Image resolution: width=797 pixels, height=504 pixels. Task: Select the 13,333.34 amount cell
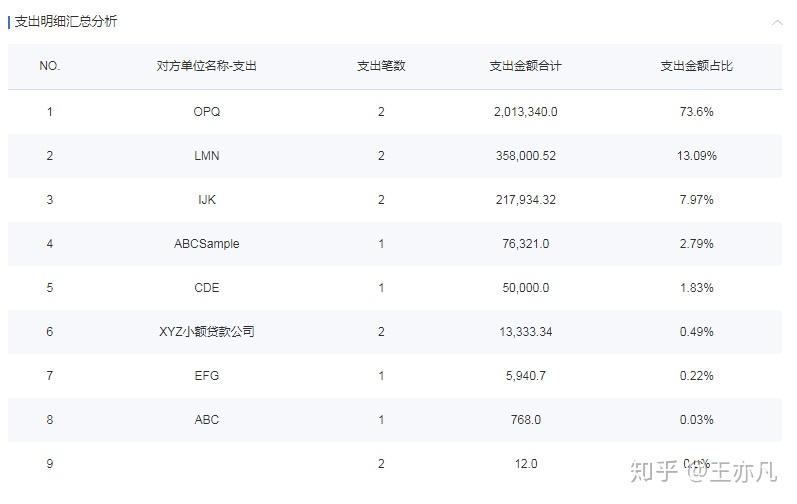coord(526,332)
